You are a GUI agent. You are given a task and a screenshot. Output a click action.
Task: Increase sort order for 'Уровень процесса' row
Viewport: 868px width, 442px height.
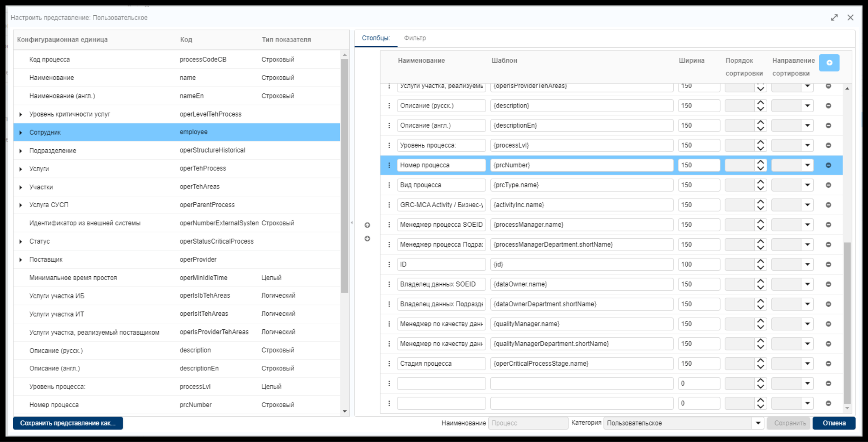click(760, 142)
